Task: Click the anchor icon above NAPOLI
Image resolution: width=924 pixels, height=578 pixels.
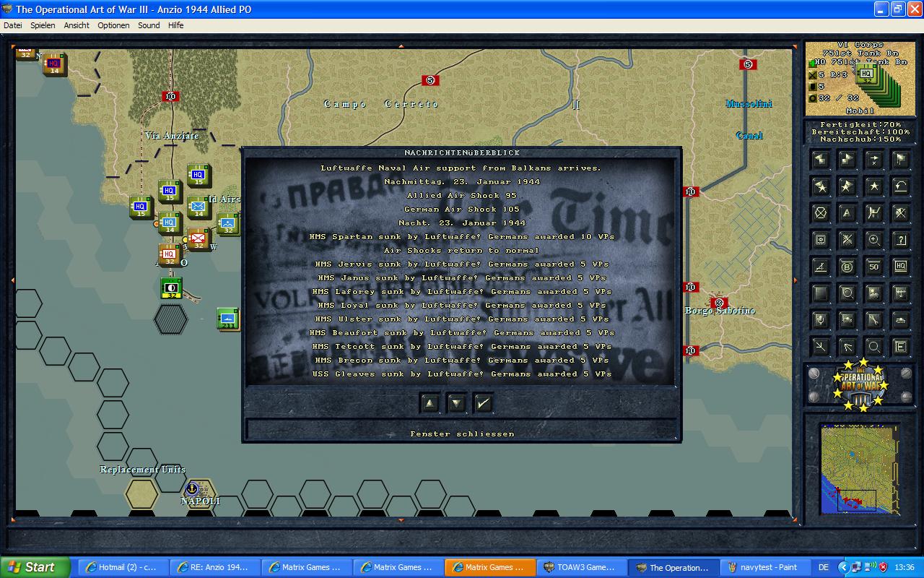Action: (192, 489)
